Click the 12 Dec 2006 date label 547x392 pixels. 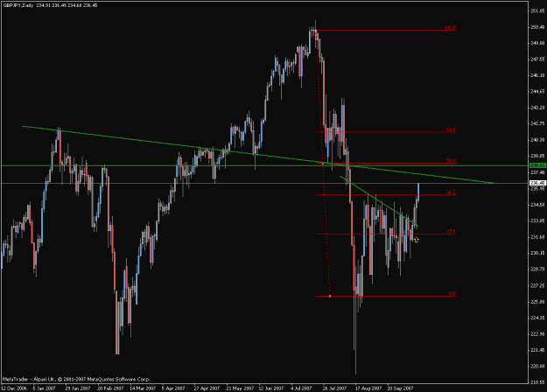(14, 388)
